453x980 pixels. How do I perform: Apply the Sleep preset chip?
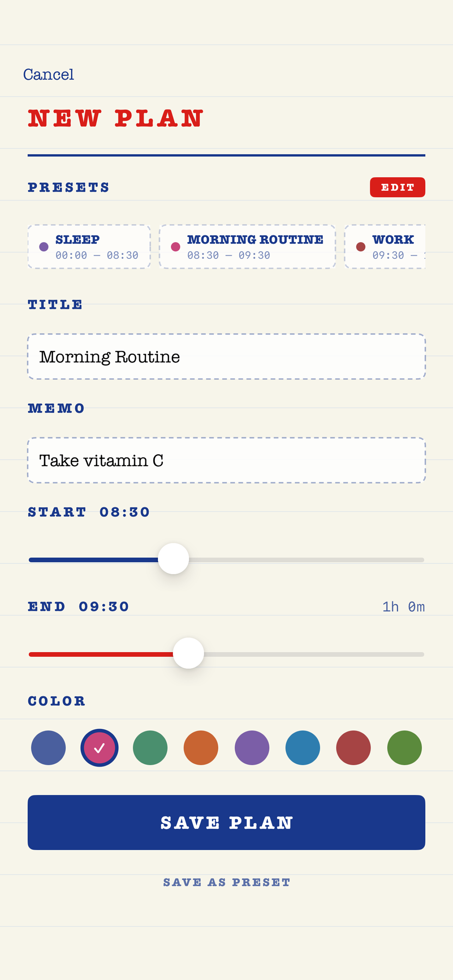[x=89, y=247]
